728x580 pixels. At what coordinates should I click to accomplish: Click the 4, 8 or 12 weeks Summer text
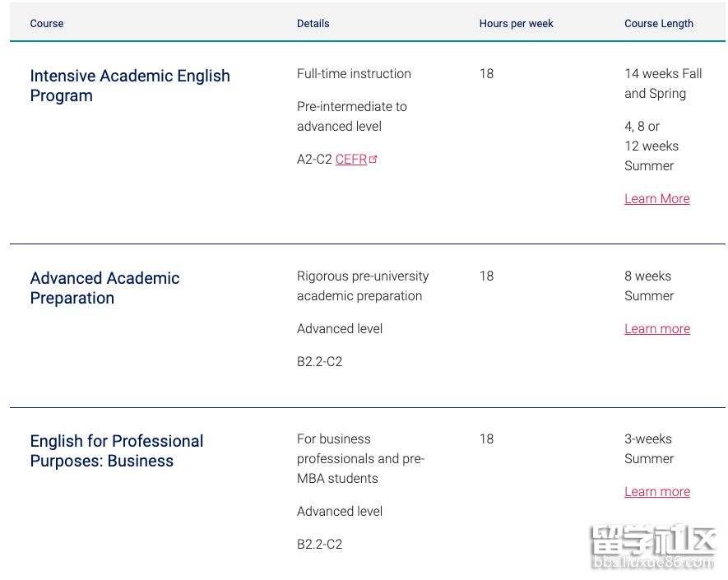(x=650, y=146)
